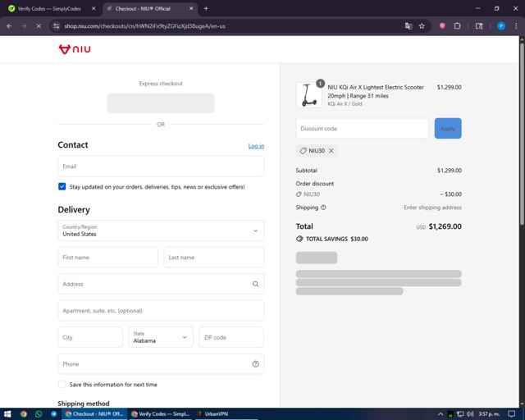This screenshot has width=525, height=420.
Task: Click the taskbar clock 3:57 p.m.
Action: 489,414
